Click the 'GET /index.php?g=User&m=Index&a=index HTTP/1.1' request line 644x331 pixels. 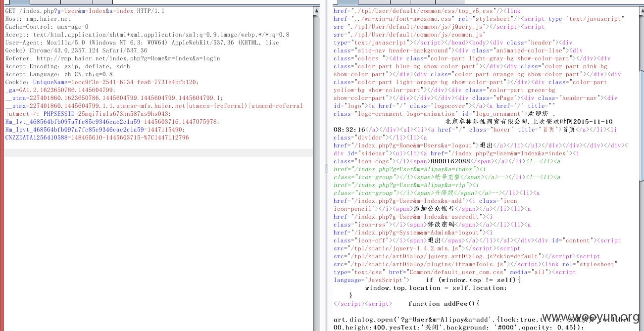(x=85, y=11)
